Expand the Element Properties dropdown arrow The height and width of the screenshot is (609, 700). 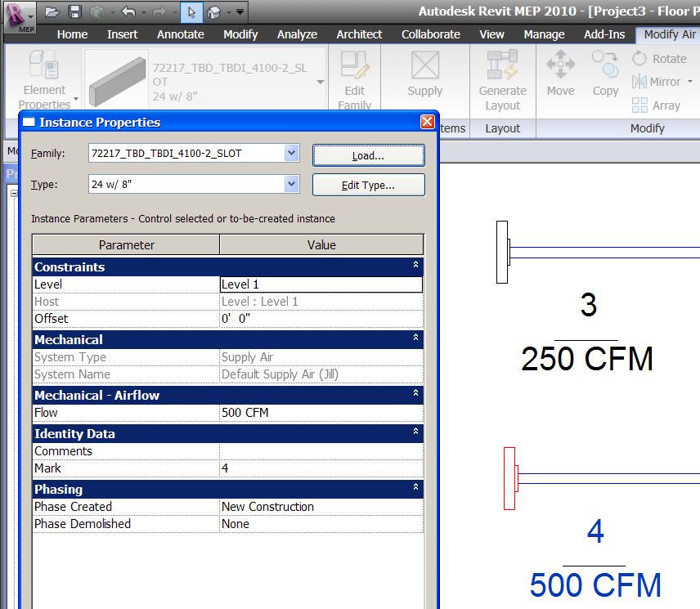(76, 99)
